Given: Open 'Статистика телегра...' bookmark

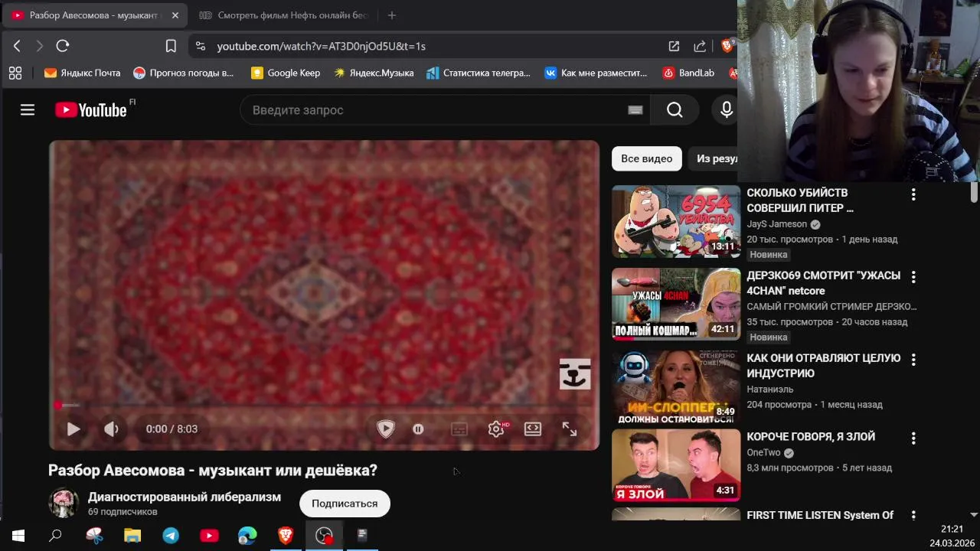Looking at the screenshot, I should coord(479,73).
